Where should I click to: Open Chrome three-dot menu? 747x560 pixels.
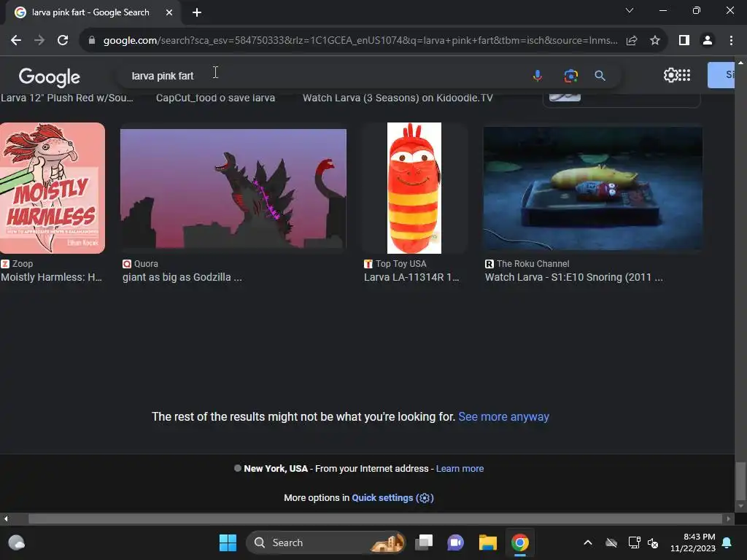point(731,41)
